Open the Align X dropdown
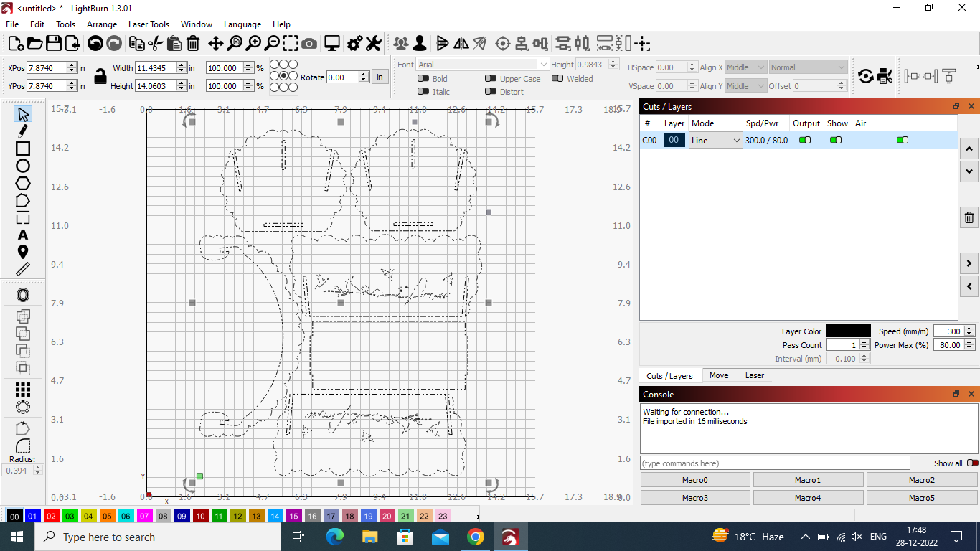 click(x=745, y=67)
